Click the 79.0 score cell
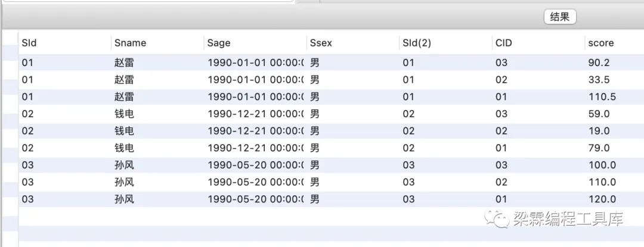Screen dimensions: 644x247 click(599, 148)
